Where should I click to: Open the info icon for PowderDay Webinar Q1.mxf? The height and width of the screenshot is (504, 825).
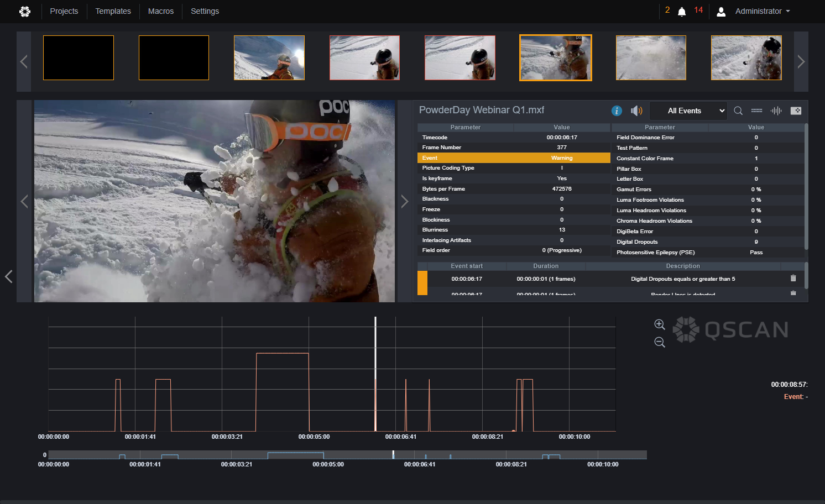[617, 111]
